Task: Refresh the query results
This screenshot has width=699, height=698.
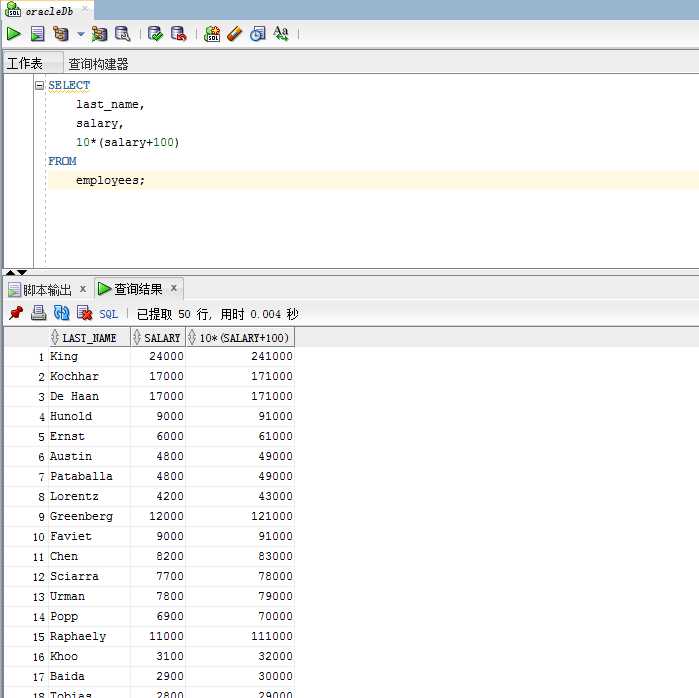Action: pyautogui.click(x=62, y=313)
